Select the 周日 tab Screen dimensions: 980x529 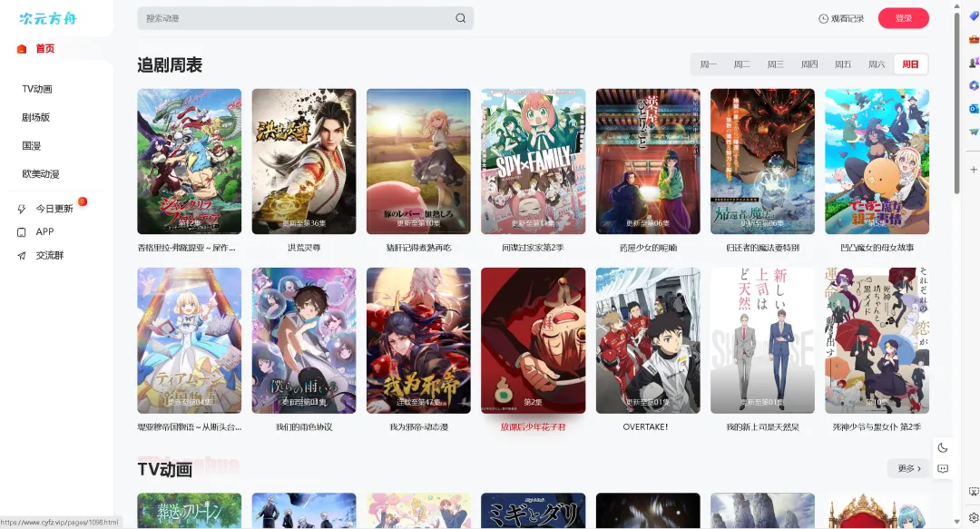[x=911, y=64]
